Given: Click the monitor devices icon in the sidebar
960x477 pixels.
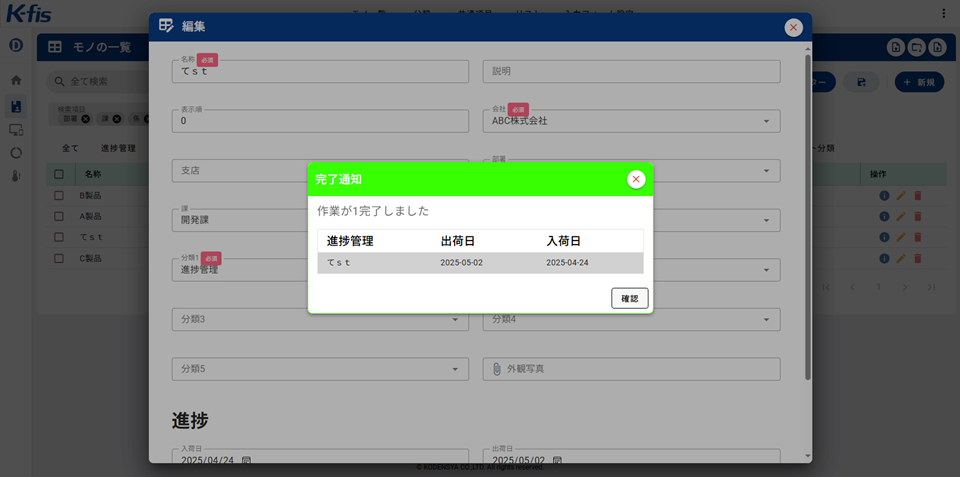Looking at the screenshot, I should [x=16, y=129].
